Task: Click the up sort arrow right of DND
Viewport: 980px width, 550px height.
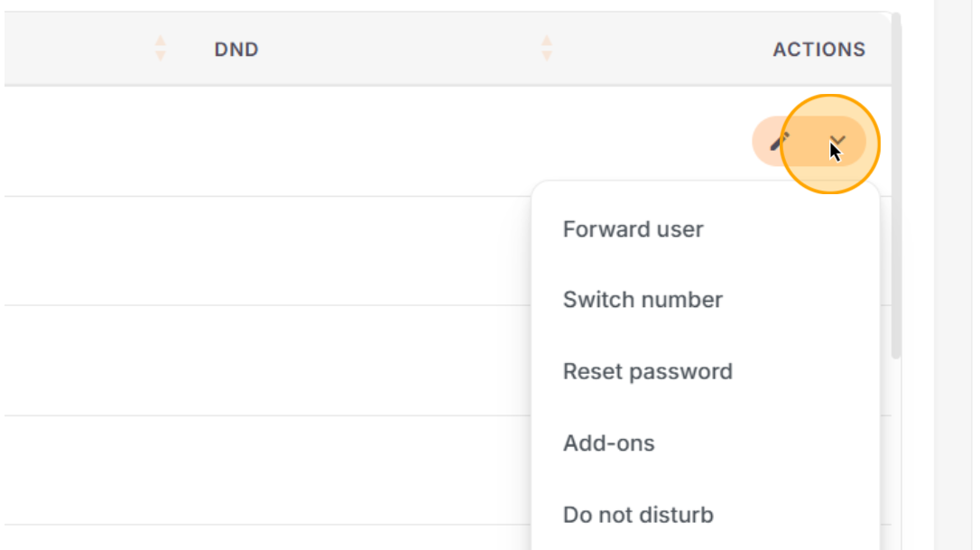Action: coord(547,42)
